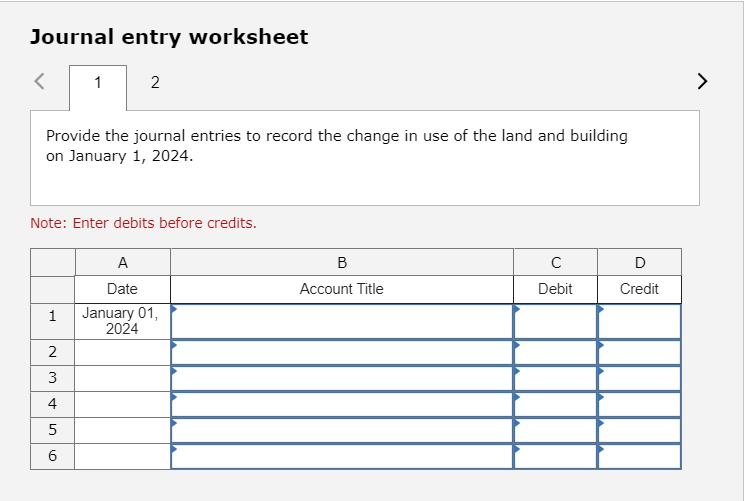Click the 'Date' column header

[122, 289]
